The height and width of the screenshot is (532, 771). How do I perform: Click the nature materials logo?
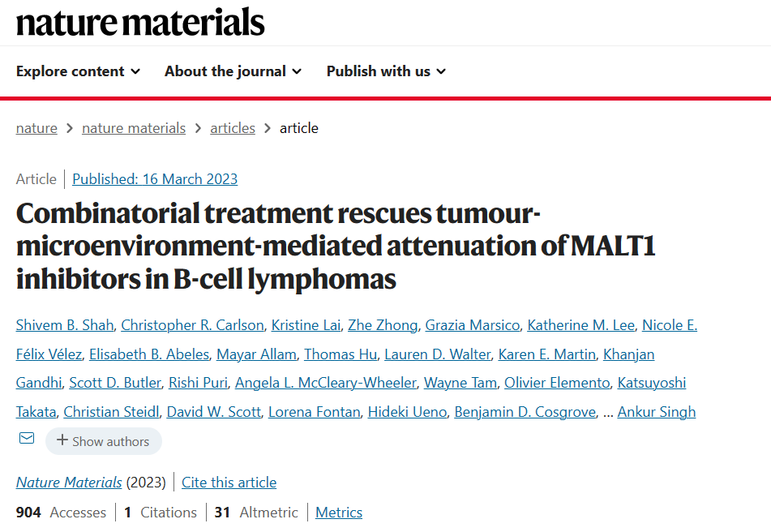coord(140,22)
